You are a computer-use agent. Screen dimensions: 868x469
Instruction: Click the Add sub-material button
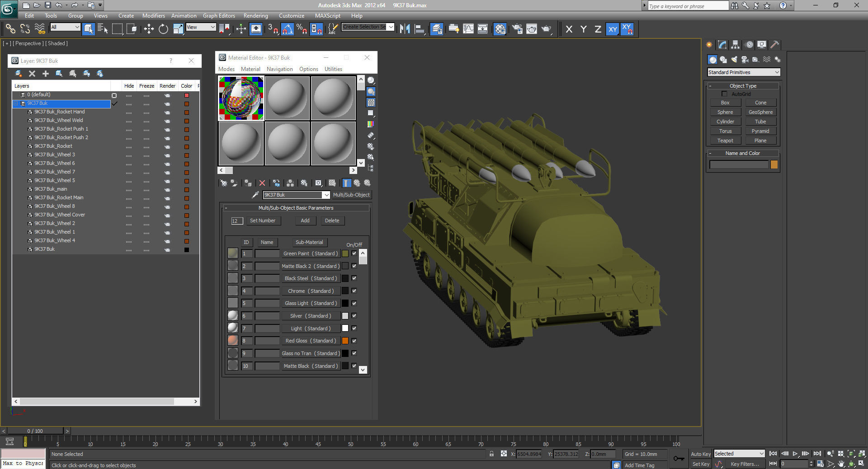[x=305, y=220]
